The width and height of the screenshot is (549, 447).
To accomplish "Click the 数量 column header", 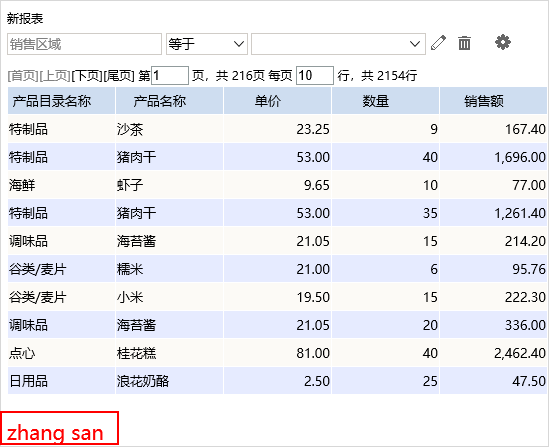I will click(385, 101).
